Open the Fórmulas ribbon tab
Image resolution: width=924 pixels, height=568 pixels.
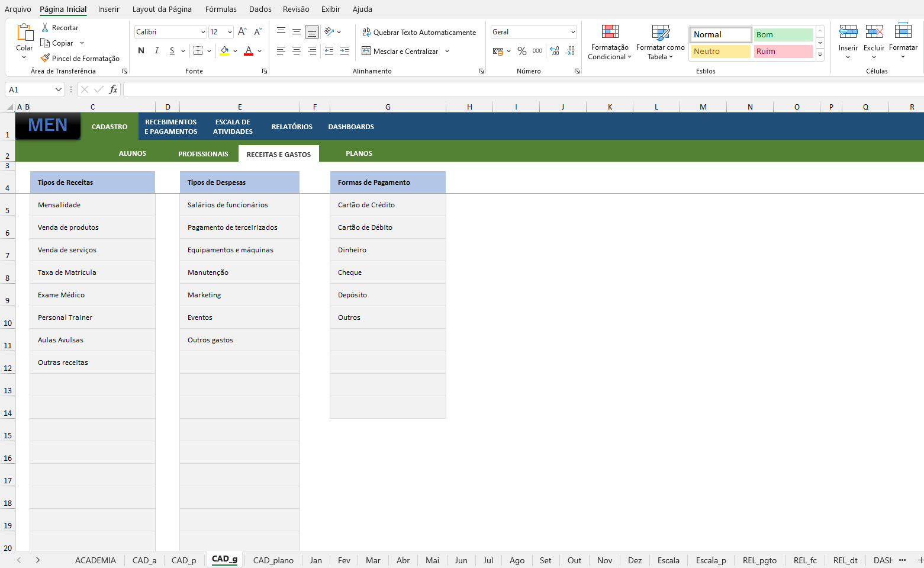(x=221, y=9)
